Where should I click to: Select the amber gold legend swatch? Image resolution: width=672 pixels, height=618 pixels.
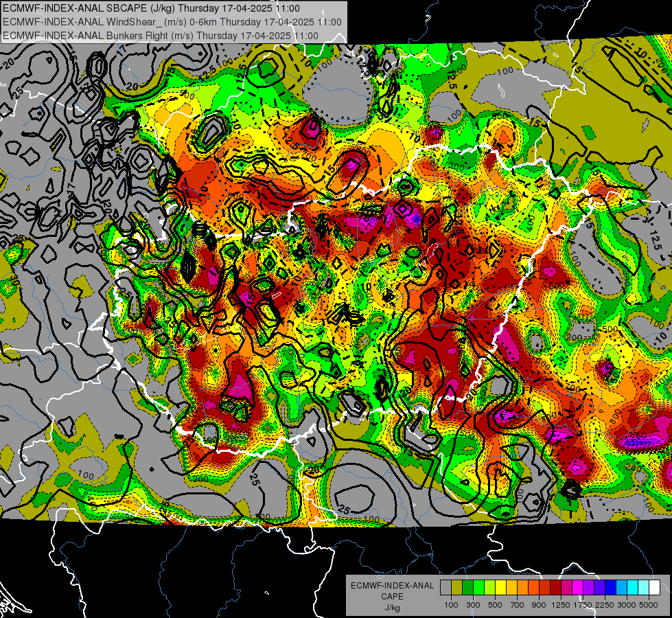click(x=511, y=588)
